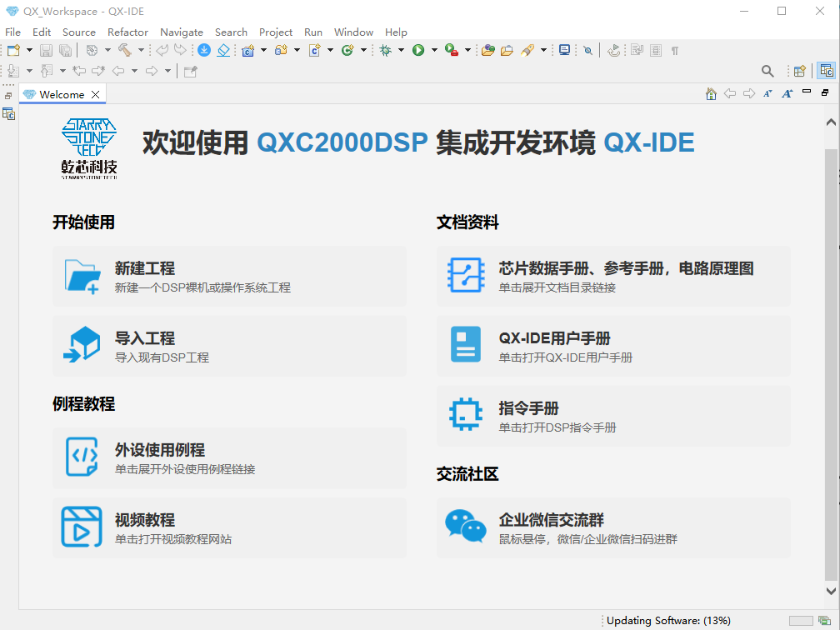Open the 视频教程 video tutorial card
This screenshot has width=840, height=630.
click(x=229, y=527)
